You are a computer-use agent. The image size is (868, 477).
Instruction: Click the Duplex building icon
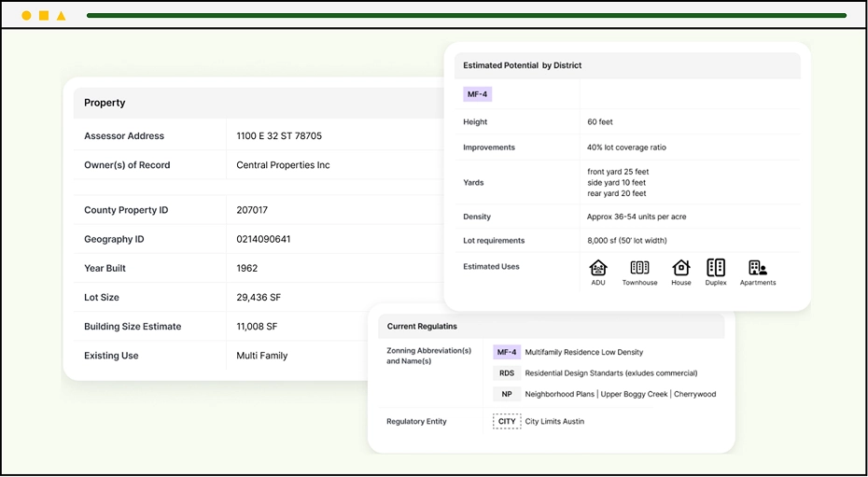pyautogui.click(x=716, y=268)
